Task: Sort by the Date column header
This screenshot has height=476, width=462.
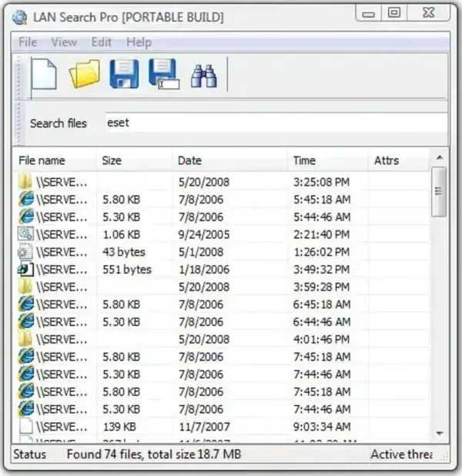Action: pyautogui.click(x=229, y=160)
